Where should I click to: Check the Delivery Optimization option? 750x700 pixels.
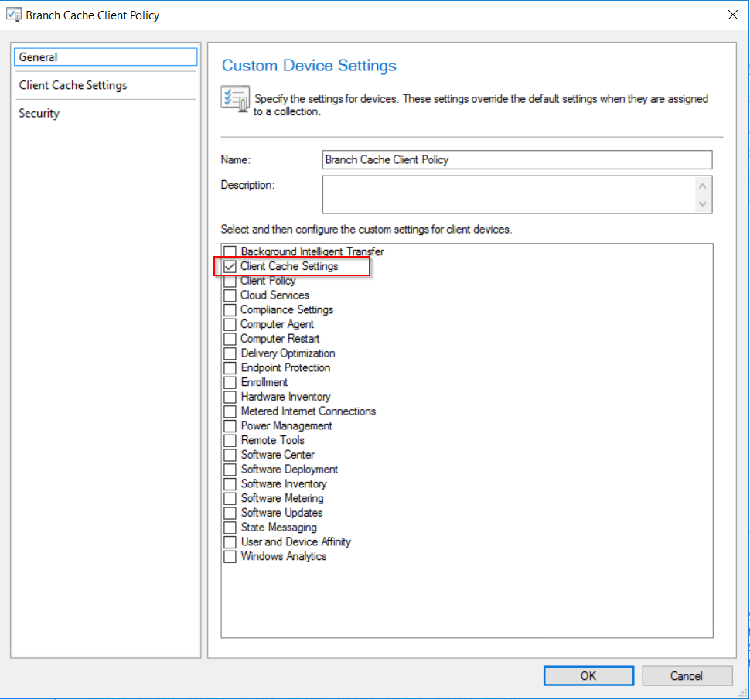pyautogui.click(x=230, y=353)
